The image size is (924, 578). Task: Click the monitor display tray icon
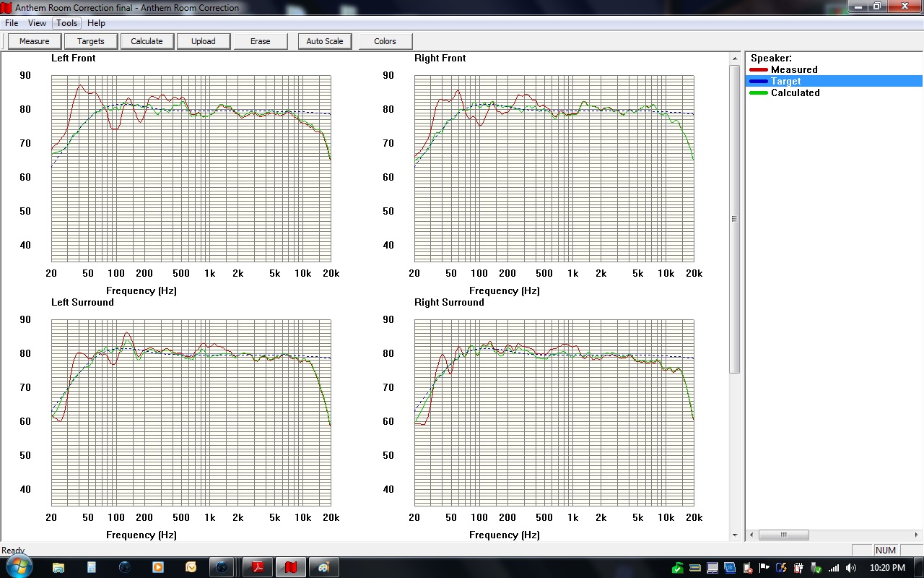click(x=712, y=568)
